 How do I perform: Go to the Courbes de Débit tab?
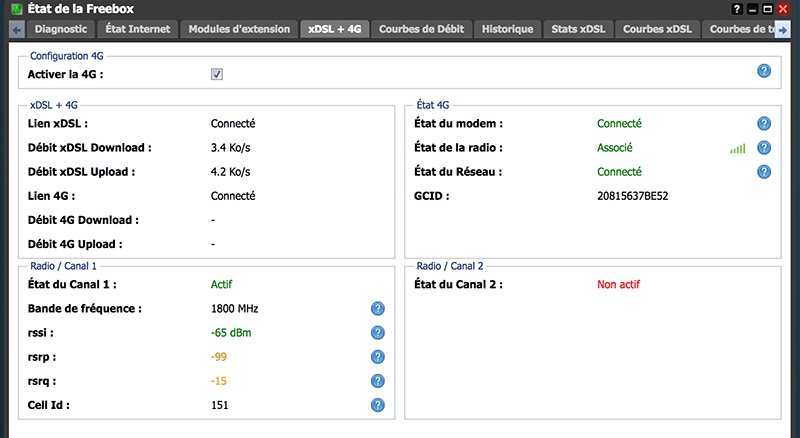[x=421, y=29]
